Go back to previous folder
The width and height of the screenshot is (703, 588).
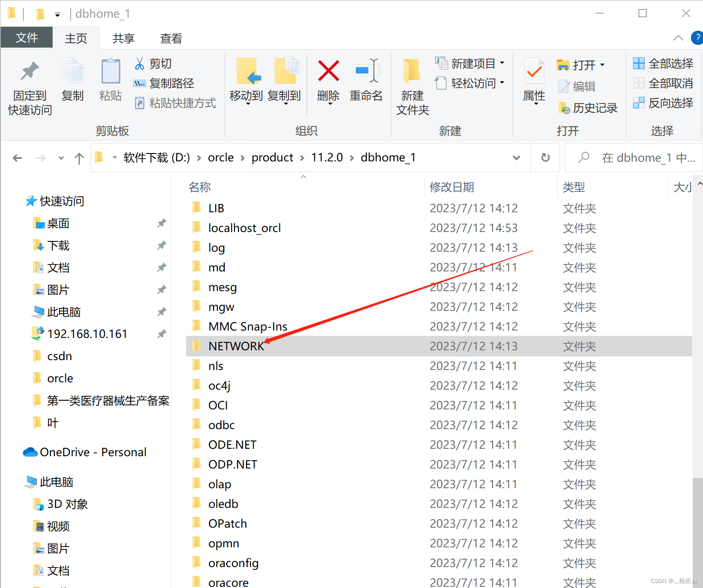pyautogui.click(x=17, y=158)
